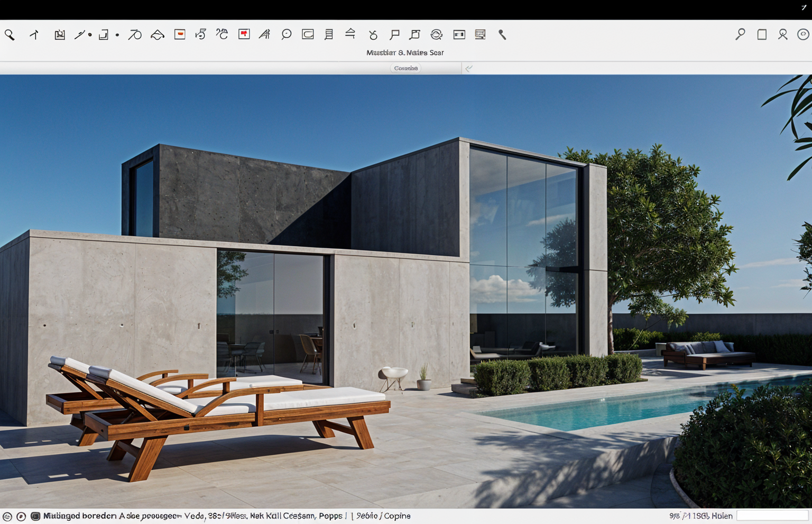Screen dimensions: 812x524
Task: Click the eraser-shaped tool icon
Action: (157, 35)
